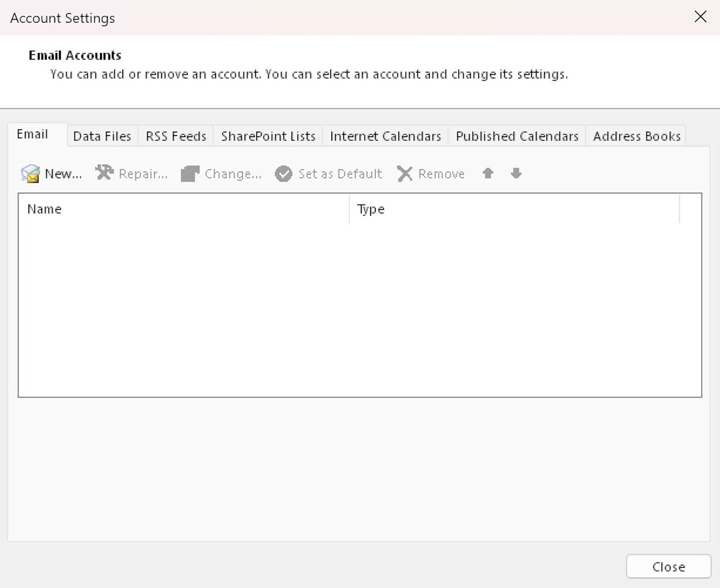Switch to the SharePoint Lists tab
720x588 pixels.
pos(267,136)
